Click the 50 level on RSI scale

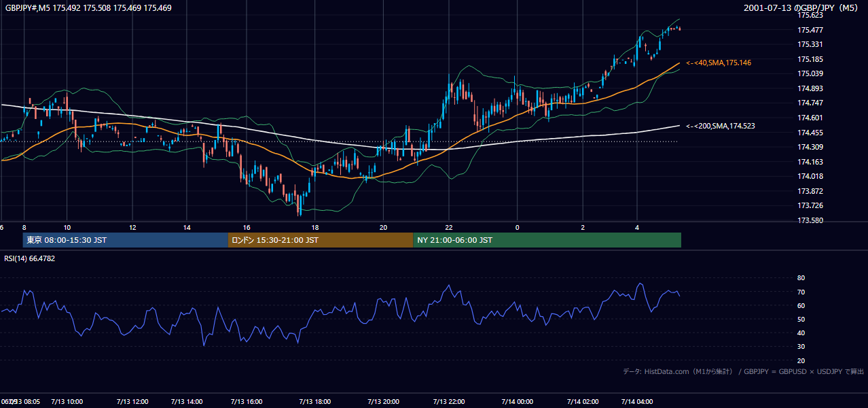(x=801, y=319)
